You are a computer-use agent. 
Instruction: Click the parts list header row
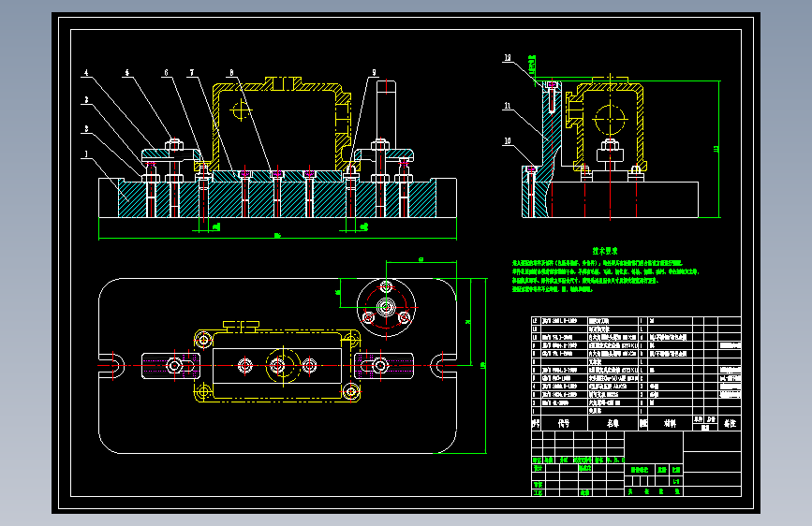pyautogui.click(x=636, y=423)
